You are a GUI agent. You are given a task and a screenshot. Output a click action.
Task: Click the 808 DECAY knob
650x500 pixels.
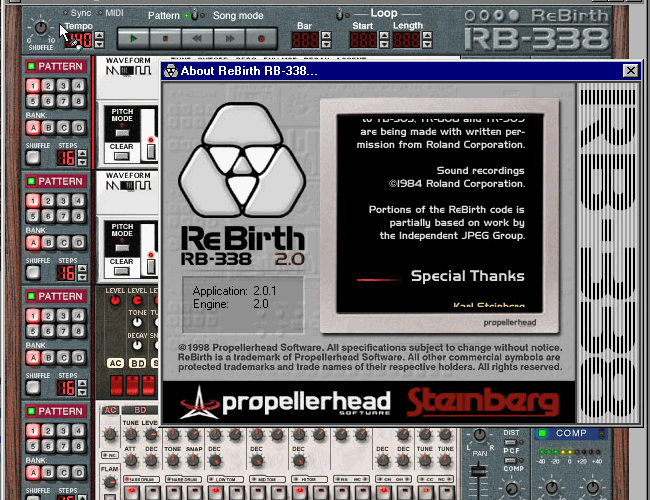137,345
